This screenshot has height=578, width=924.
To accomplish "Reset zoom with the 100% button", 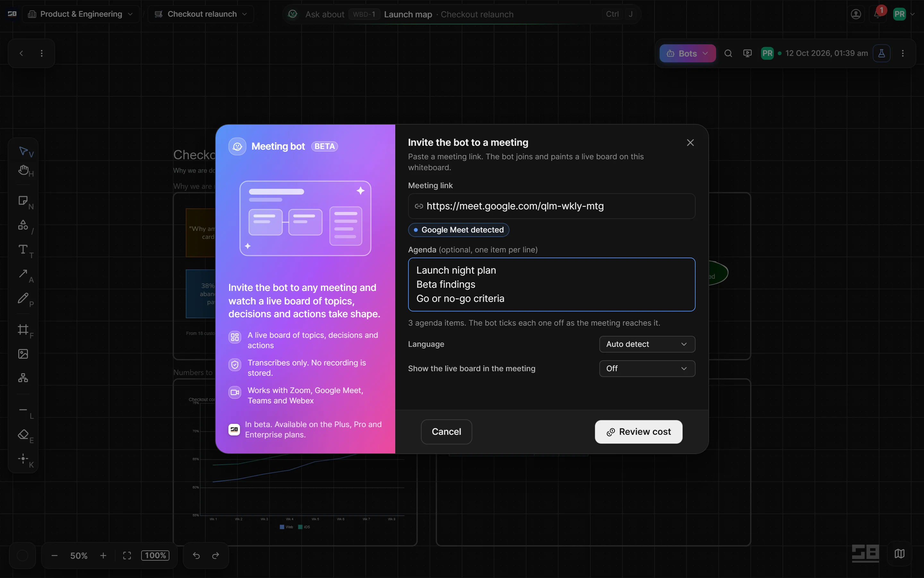I will (x=155, y=556).
